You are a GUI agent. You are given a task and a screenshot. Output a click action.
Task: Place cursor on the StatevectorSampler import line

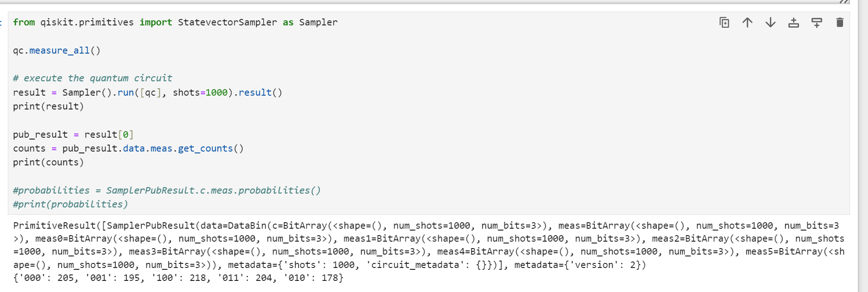(x=175, y=22)
